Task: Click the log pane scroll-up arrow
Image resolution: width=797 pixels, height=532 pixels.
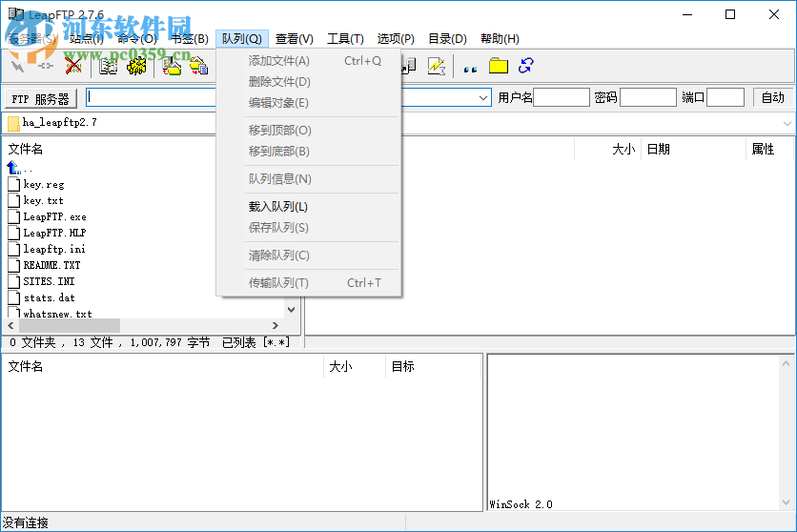Action: tap(786, 363)
